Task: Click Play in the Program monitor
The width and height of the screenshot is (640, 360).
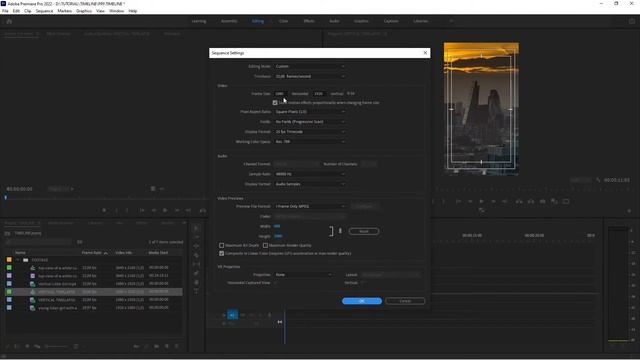Action: (482, 201)
